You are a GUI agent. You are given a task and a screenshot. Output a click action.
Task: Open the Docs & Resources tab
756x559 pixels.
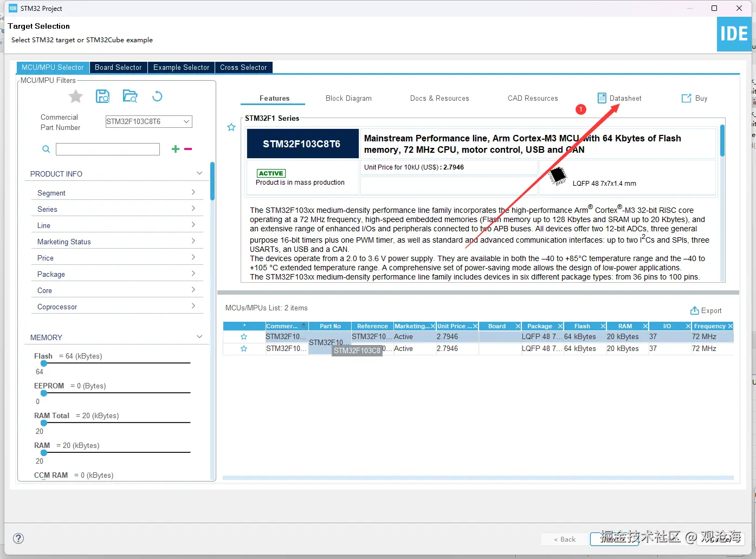[440, 98]
